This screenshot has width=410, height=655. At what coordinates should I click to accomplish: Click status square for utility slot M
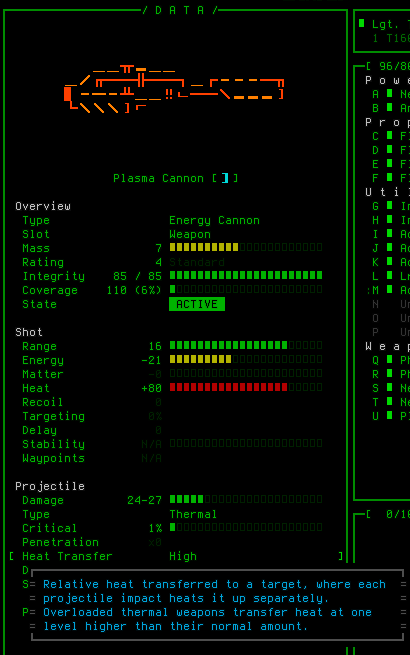pos(390,289)
